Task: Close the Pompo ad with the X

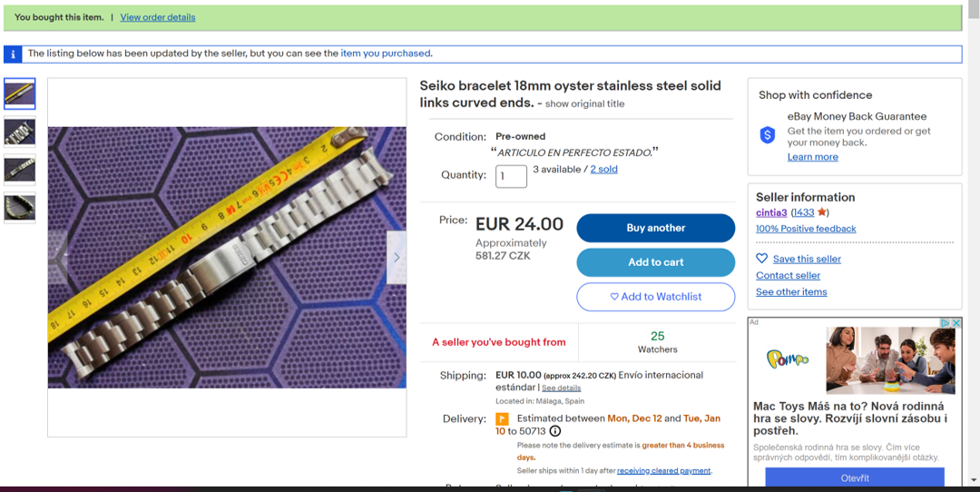Action: 955,323
